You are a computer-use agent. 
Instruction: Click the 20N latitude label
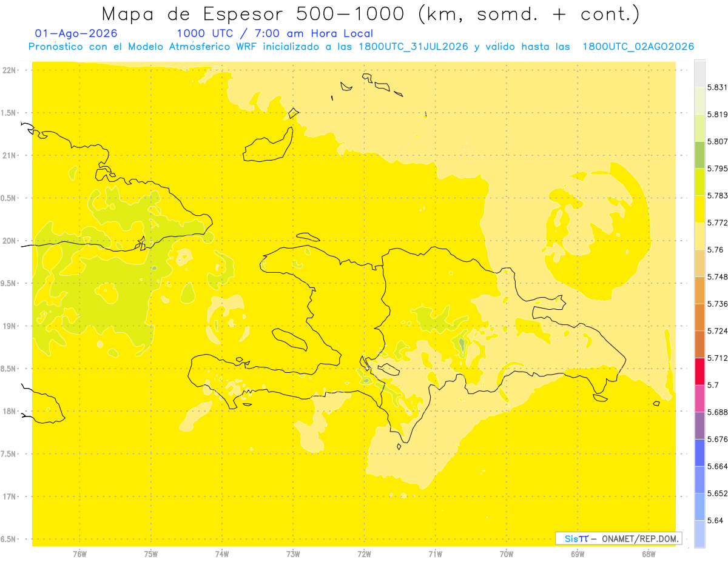[x=10, y=241]
